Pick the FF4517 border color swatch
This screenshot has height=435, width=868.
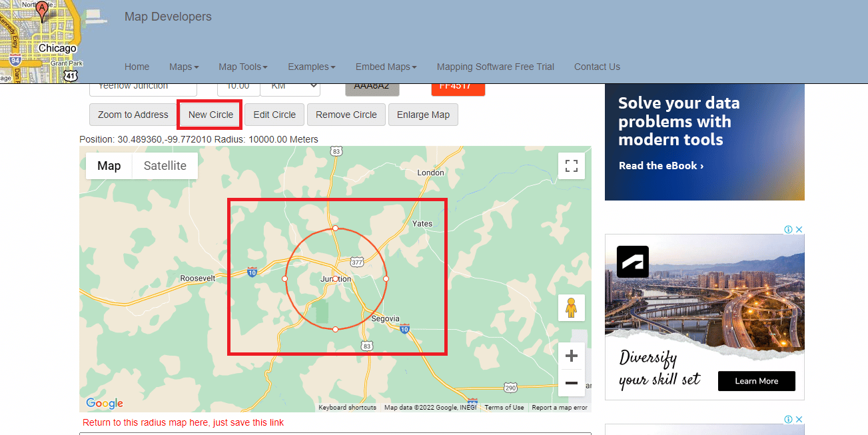458,85
